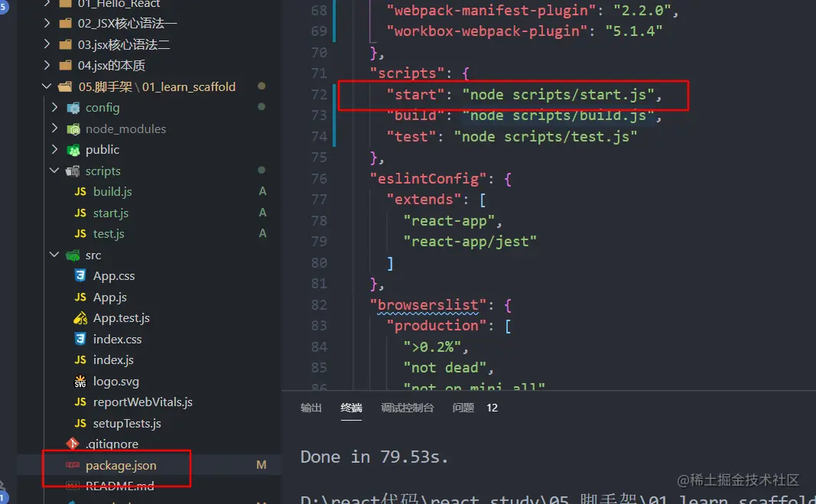
Task: Open App.test.js file
Action: pyautogui.click(x=122, y=318)
